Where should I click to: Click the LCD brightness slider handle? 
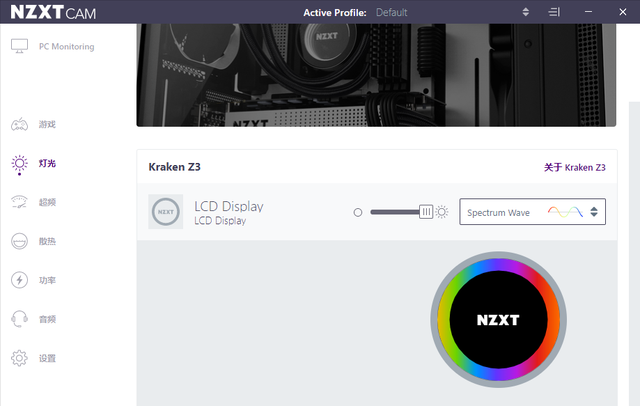pyautogui.click(x=426, y=212)
